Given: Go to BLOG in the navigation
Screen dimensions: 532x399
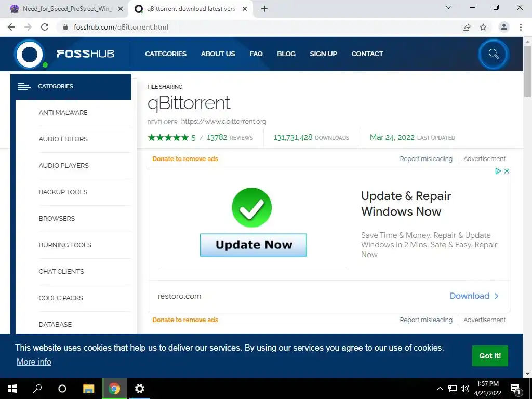Looking at the screenshot, I should pos(286,54).
